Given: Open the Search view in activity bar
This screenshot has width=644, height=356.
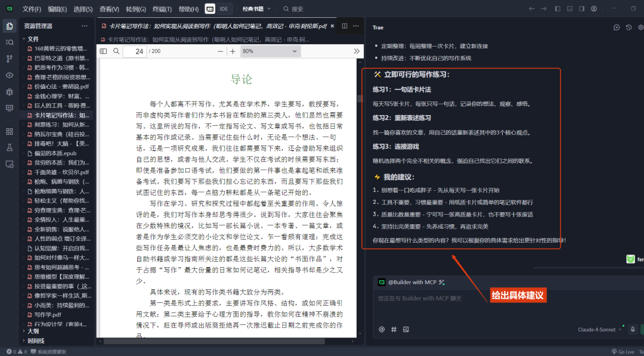Looking at the screenshot, I should click(9, 42).
